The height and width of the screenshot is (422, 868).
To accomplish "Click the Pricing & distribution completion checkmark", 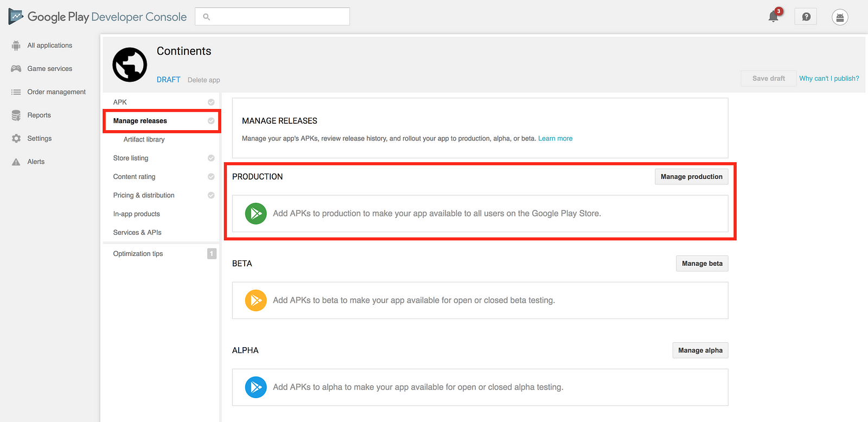I will [x=211, y=195].
